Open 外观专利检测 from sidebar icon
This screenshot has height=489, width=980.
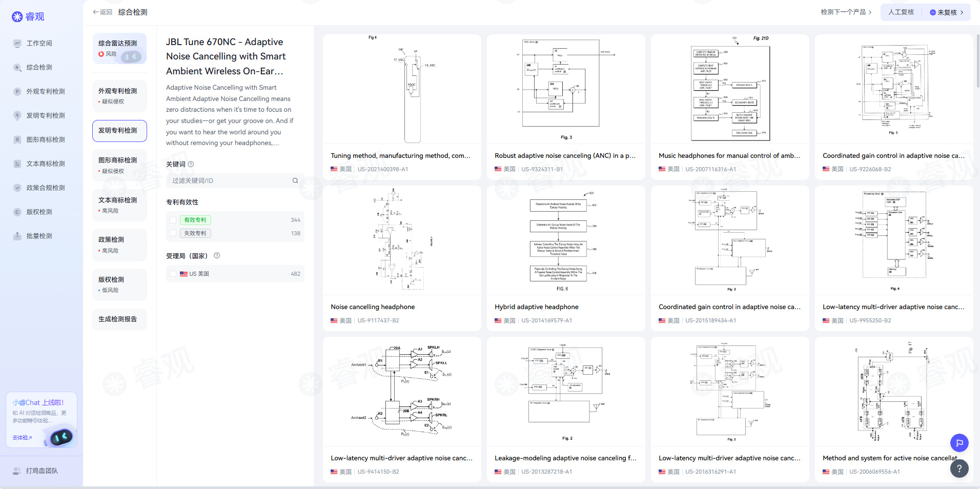coord(17,92)
